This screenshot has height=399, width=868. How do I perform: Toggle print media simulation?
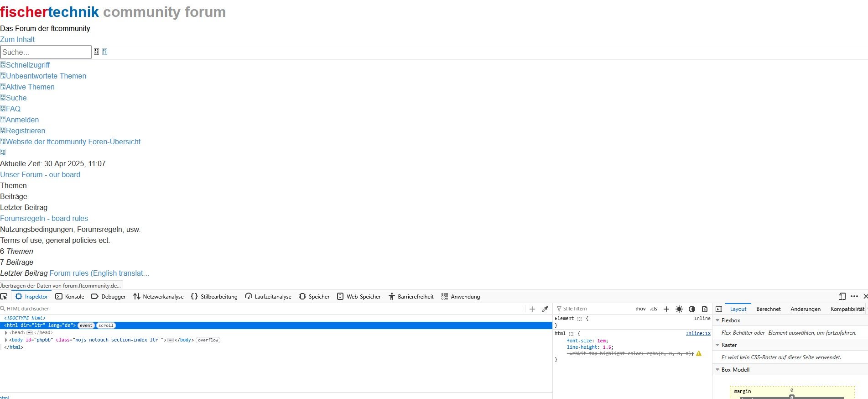tap(705, 309)
